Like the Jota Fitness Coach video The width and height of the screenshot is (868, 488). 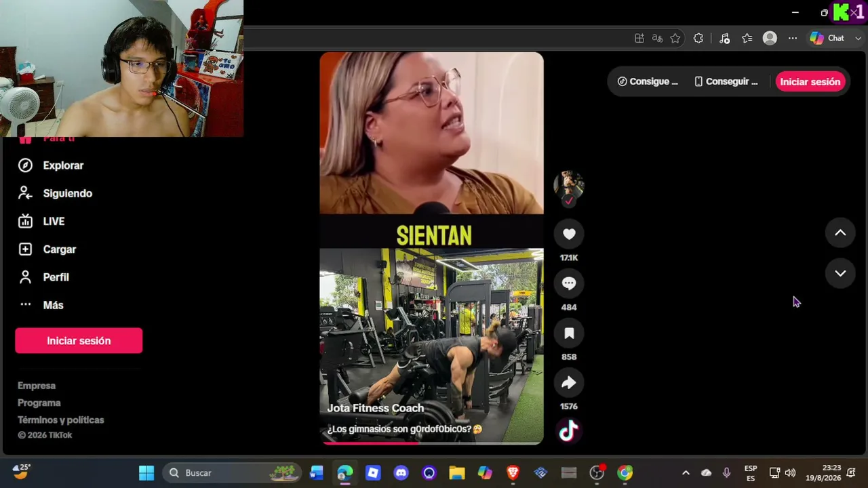point(569,234)
